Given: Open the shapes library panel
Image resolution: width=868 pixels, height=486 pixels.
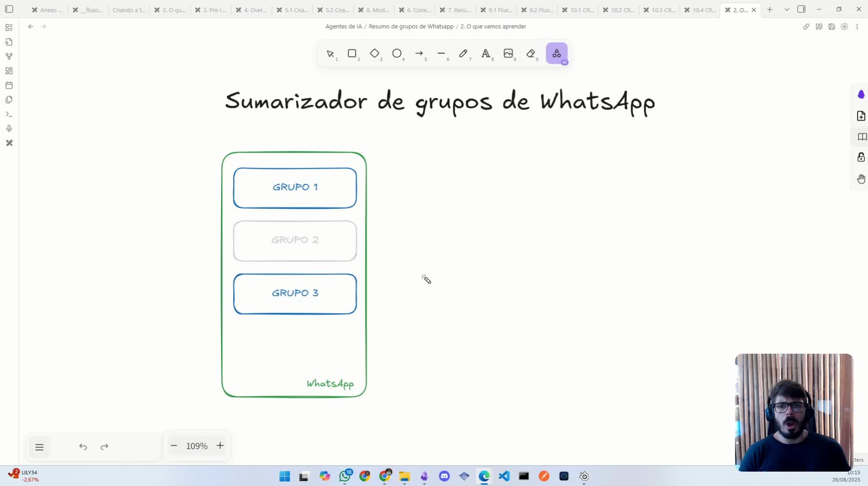Looking at the screenshot, I should (x=556, y=54).
